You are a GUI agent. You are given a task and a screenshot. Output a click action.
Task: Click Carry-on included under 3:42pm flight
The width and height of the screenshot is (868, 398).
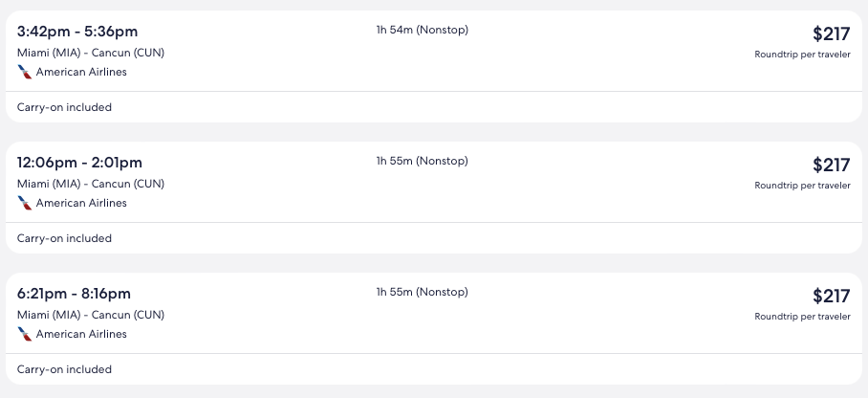coord(64,107)
